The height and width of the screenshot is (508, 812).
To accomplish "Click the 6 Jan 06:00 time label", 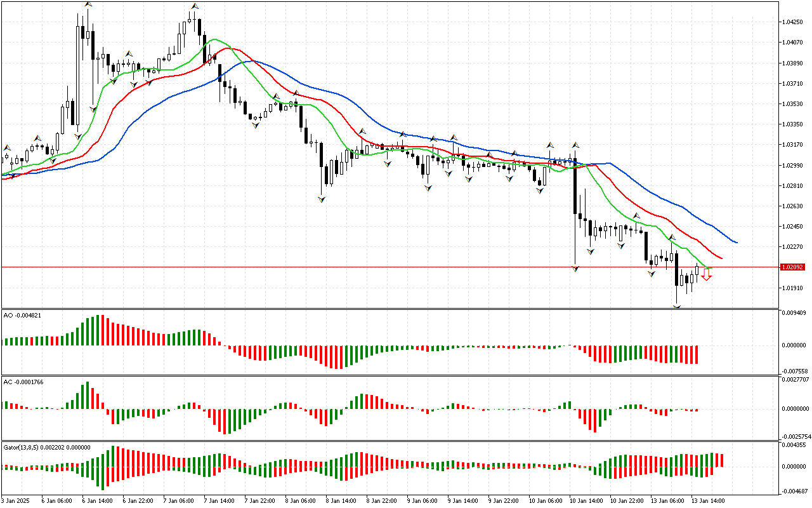I will (57, 500).
